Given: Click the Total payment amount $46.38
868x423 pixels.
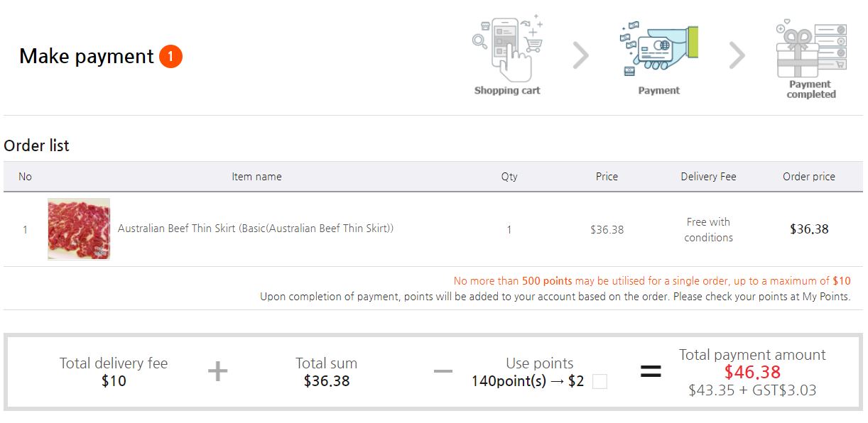Looking at the screenshot, I should pos(752,372).
